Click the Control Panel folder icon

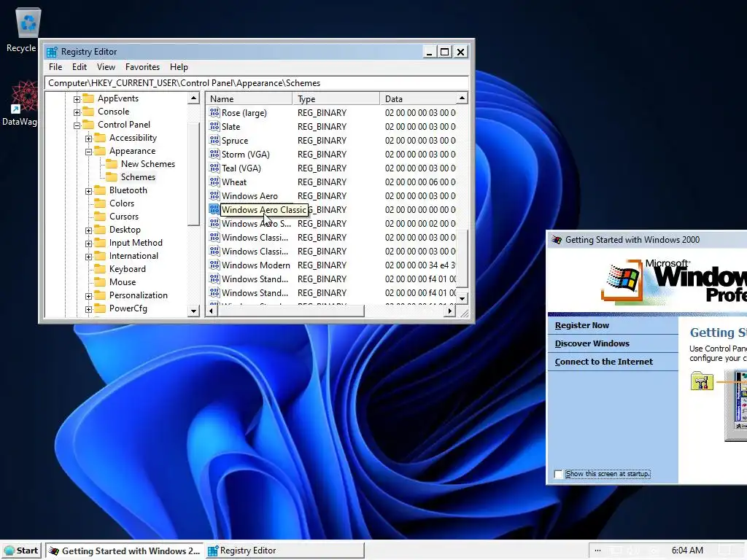[88, 124]
